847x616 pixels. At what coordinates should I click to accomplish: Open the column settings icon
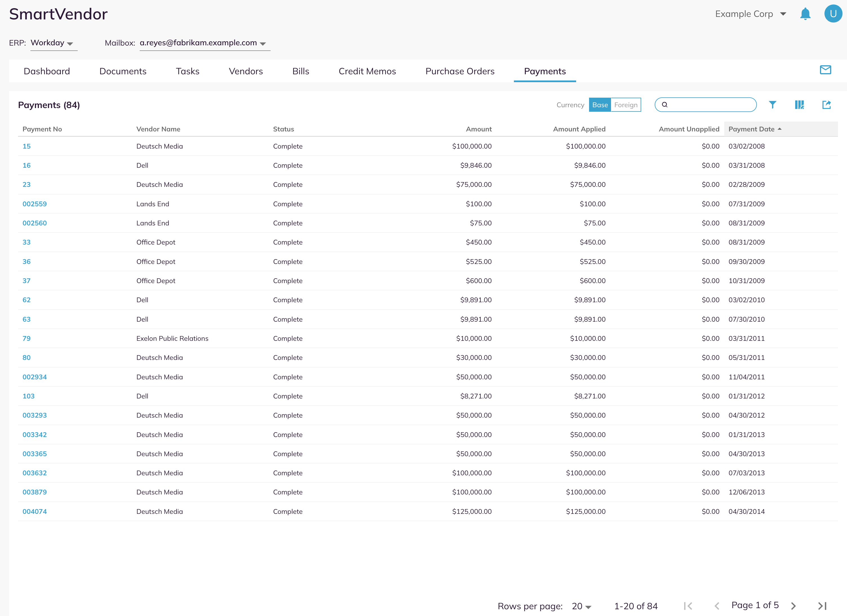[799, 105]
